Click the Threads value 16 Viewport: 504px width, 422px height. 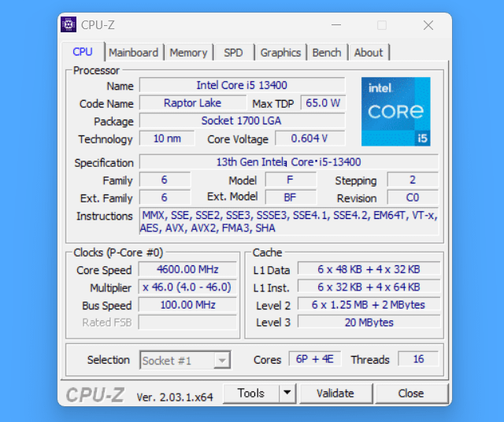[418, 359]
